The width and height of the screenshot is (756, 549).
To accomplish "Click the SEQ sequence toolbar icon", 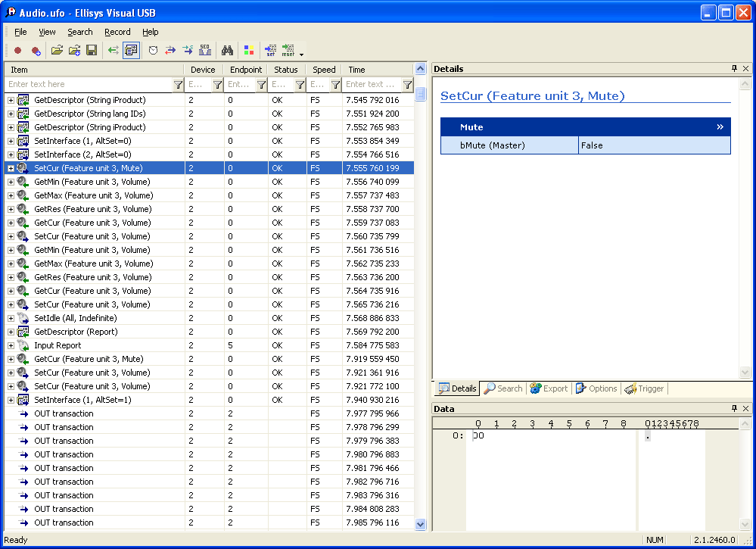I will click(x=205, y=51).
